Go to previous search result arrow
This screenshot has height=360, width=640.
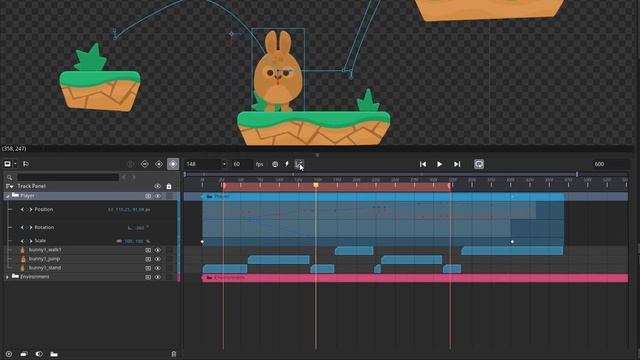pos(124,177)
